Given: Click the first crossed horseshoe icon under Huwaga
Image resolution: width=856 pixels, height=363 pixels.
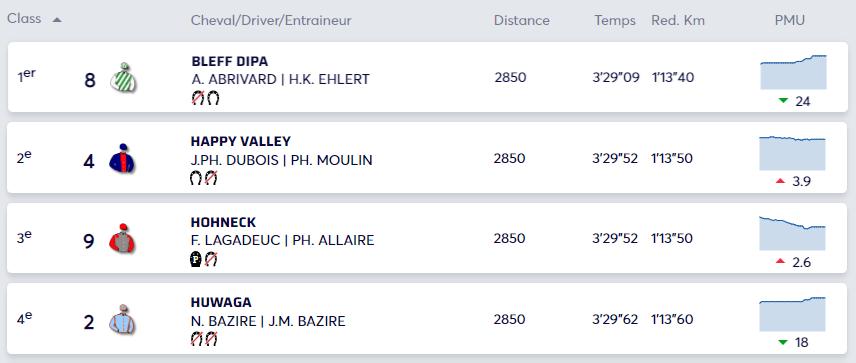Looking at the screenshot, I should pos(197,340).
